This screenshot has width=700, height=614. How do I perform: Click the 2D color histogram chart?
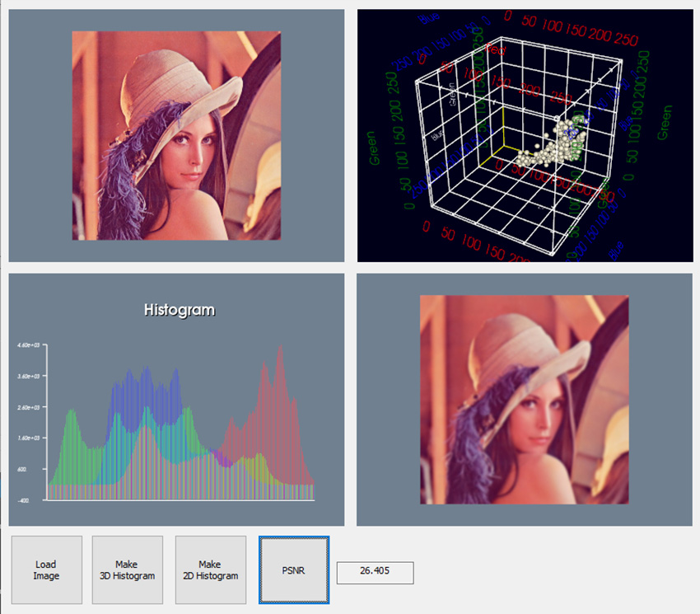point(176,400)
